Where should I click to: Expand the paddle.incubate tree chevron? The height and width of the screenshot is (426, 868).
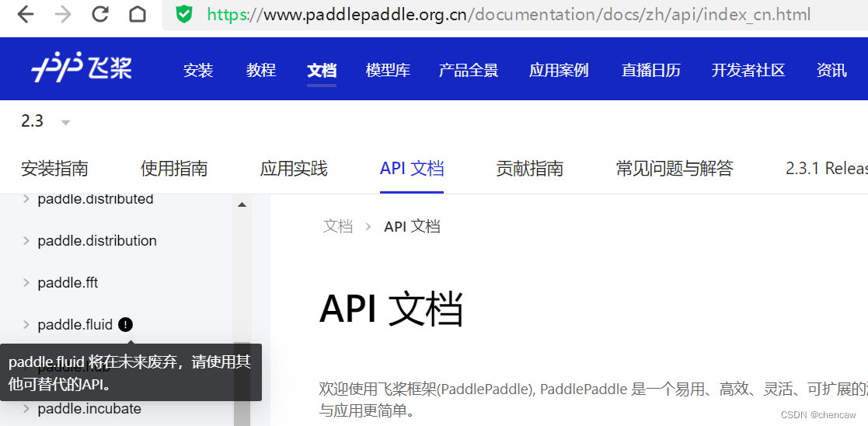coord(26,409)
